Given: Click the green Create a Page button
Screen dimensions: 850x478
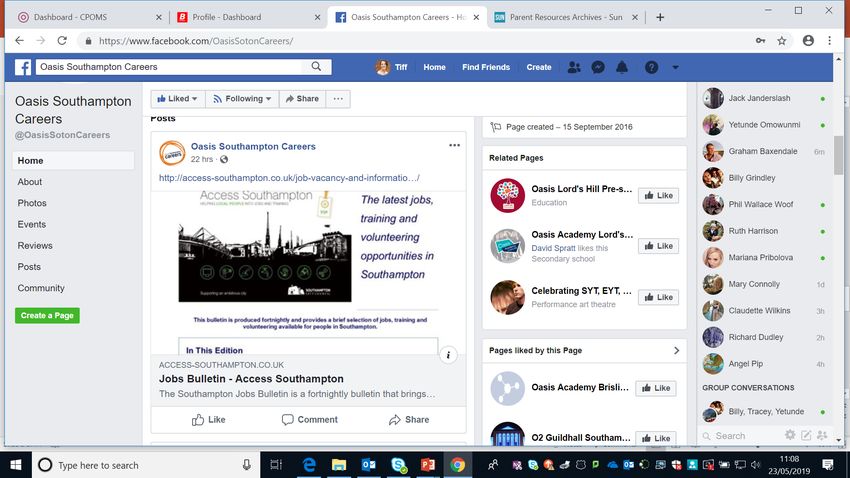Looking at the screenshot, I should (x=47, y=315).
